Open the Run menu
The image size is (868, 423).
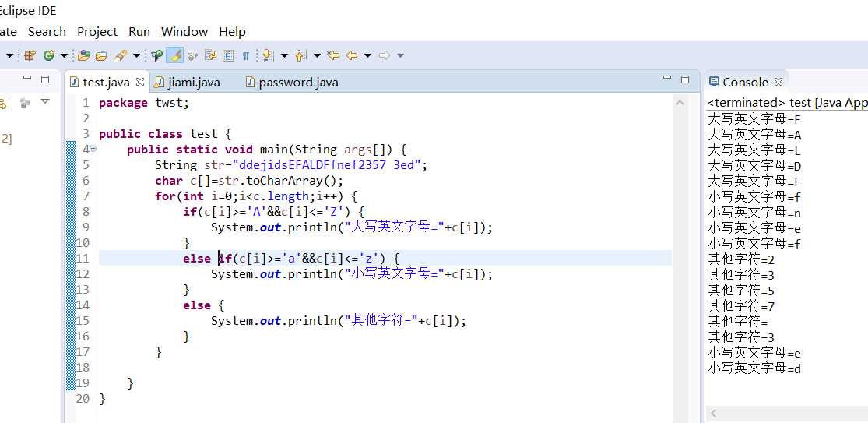pyautogui.click(x=139, y=32)
